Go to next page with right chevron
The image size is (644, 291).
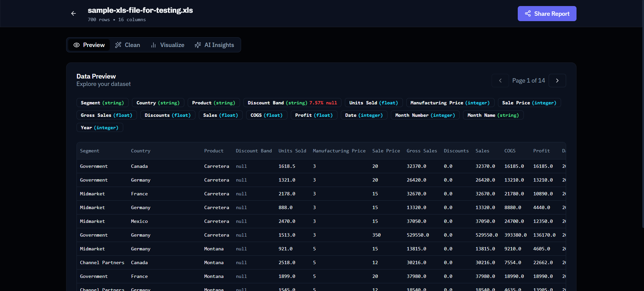[557, 81]
